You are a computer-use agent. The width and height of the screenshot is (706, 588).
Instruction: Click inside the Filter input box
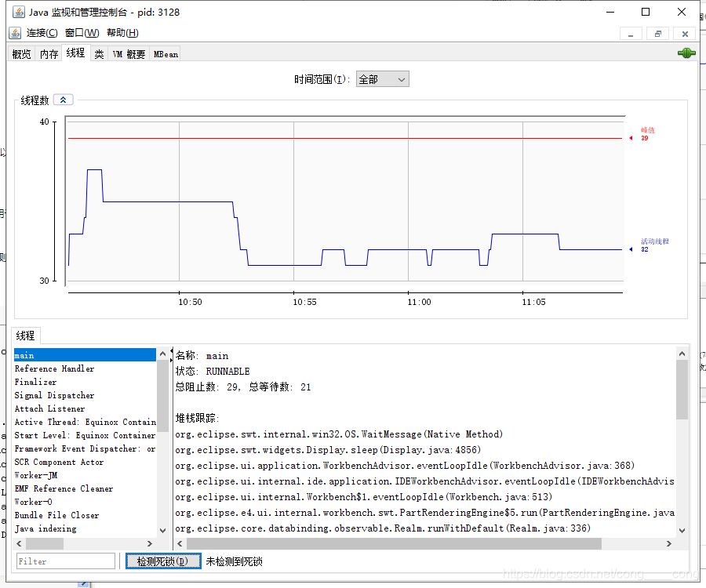(x=65, y=561)
